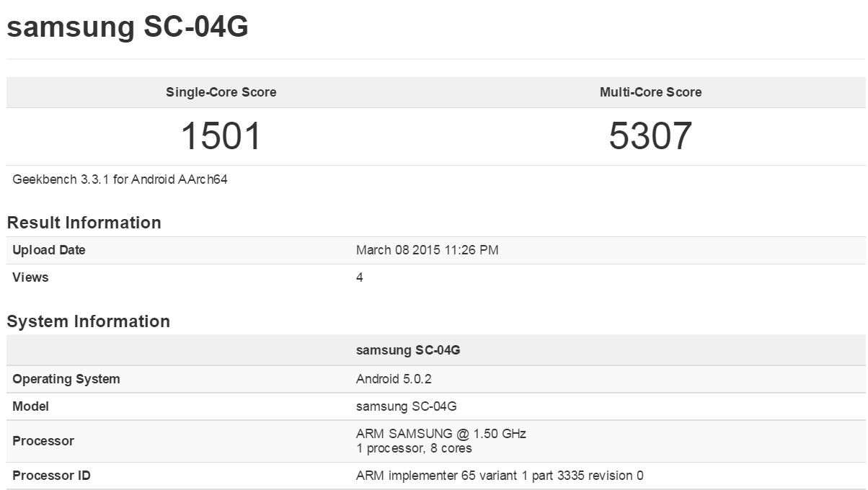868x490 pixels.
Task: Click the page title heading samsung SC-04G
Action: [128, 27]
